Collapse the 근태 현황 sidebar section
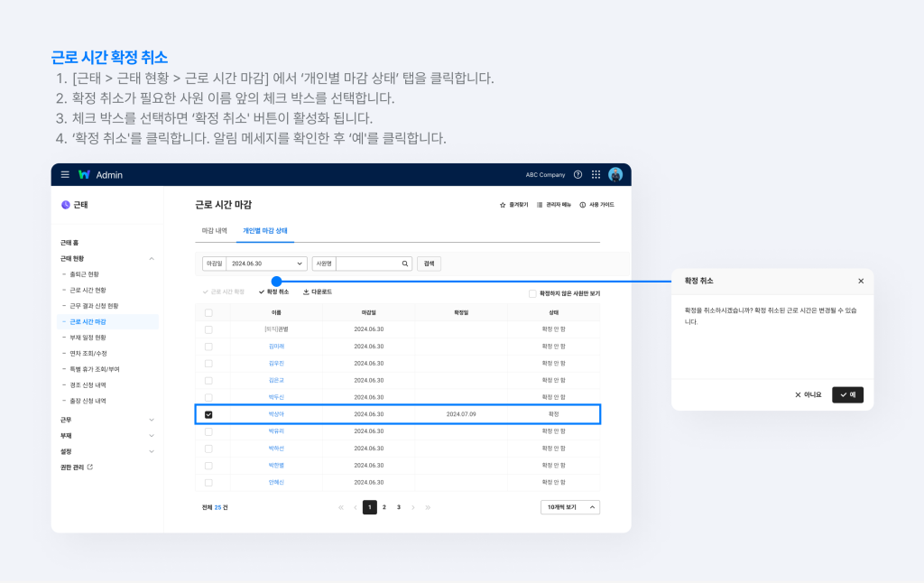This screenshot has height=583, width=924. pyautogui.click(x=152, y=256)
